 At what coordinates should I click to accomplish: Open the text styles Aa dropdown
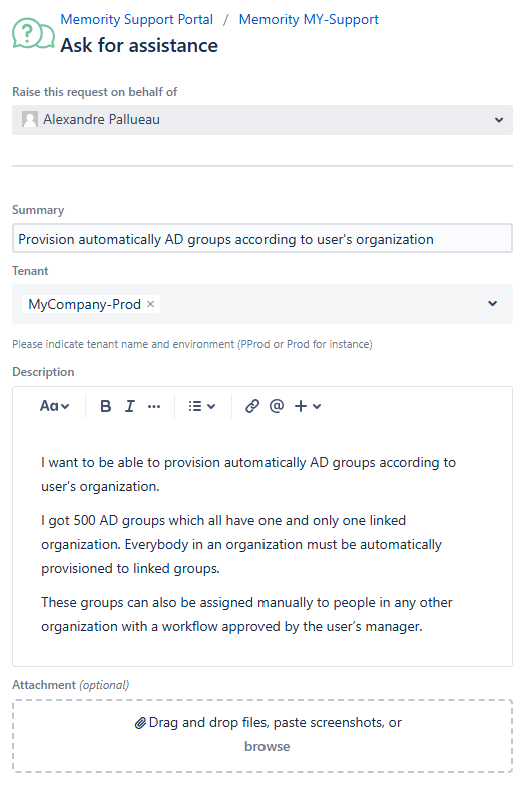pyautogui.click(x=54, y=406)
